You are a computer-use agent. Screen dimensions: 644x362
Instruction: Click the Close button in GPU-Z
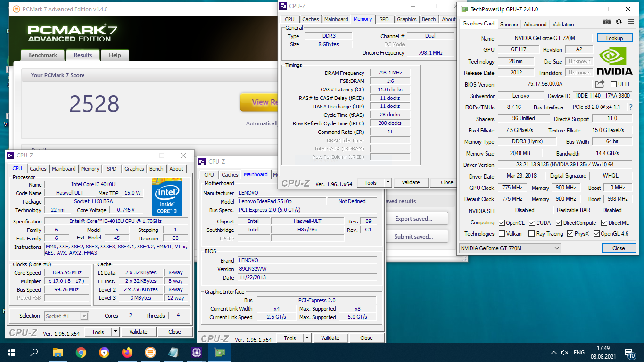(x=619, y=248)
